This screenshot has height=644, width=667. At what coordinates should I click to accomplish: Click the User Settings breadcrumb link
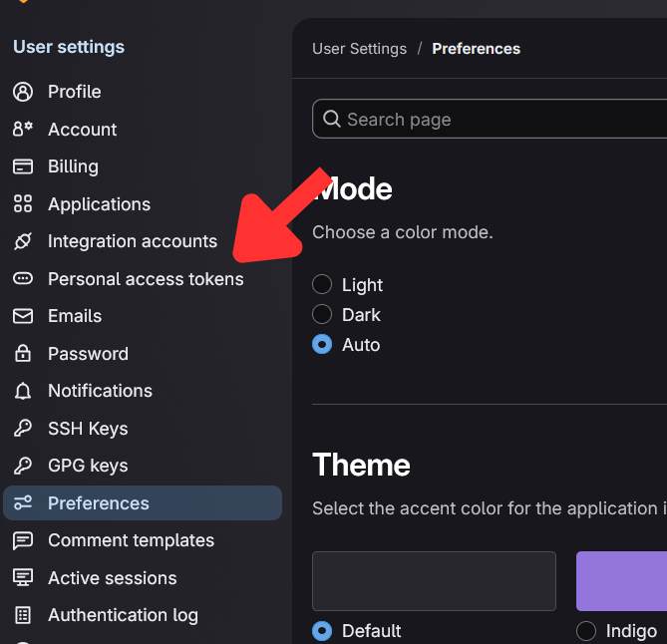click(x=359, y=48)
